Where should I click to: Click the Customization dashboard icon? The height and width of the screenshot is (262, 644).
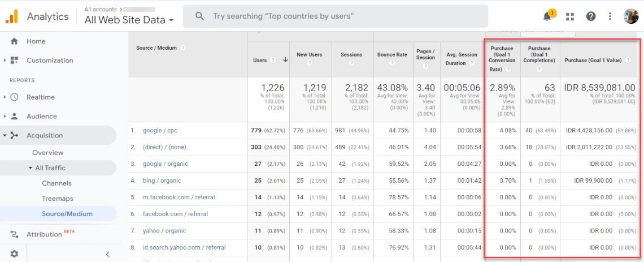14,60
